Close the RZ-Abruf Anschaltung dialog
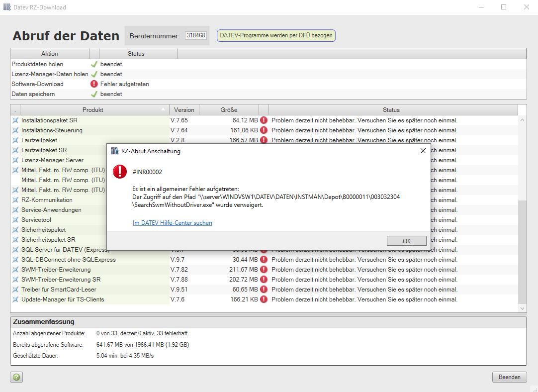The width and height of the screenshot is (538, 392). click(x=423, y=151)
